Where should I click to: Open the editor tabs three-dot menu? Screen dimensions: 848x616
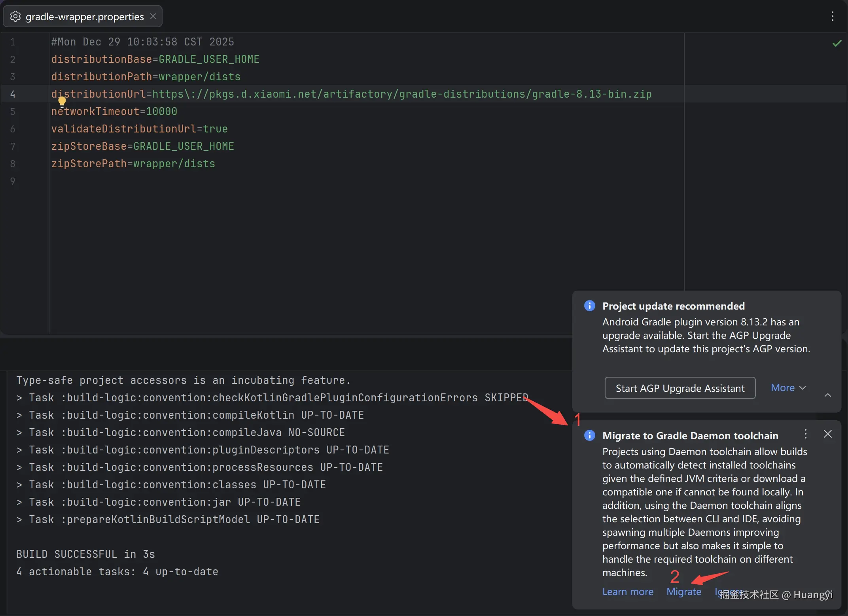(832, 16)
